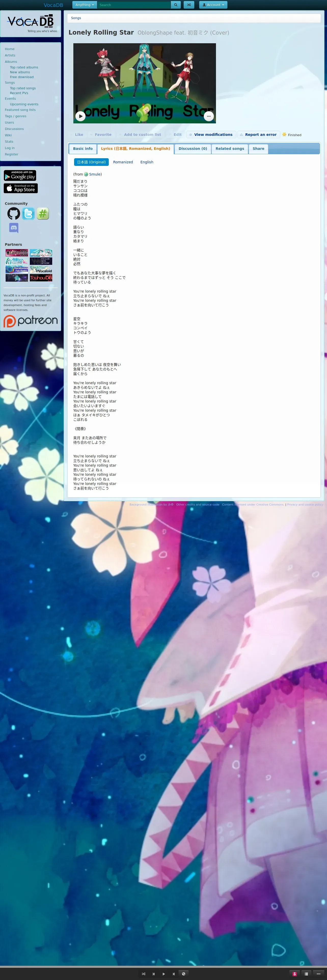Click the random entry shuffle button in top bar
This screenshot has height=980, width=327.
pos(189,5)
